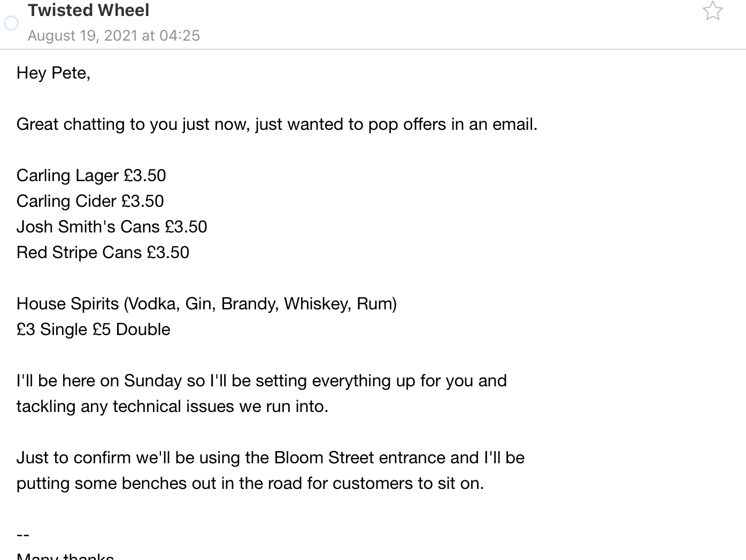The height and width of the screenshot is (560, 746).
Task: Select the '--' signature separator
Action: (x=23, y=534)
